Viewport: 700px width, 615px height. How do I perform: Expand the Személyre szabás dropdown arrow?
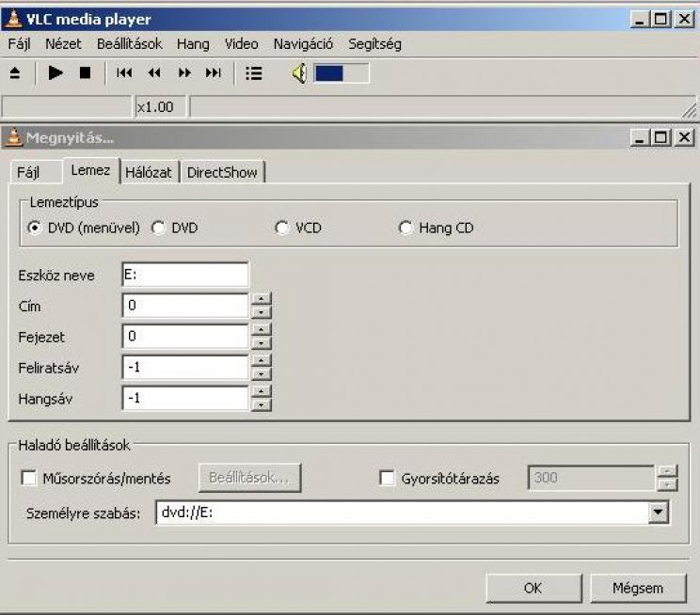659,512
